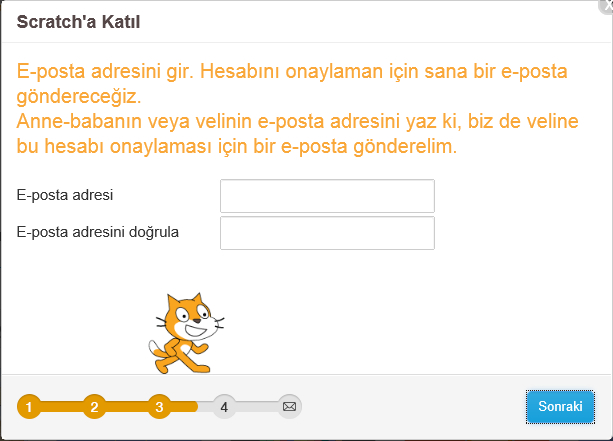Screen dimensions: 613x441
Task: Click the E-posta adresini doğrula field
Action: [x=327, y=233]
